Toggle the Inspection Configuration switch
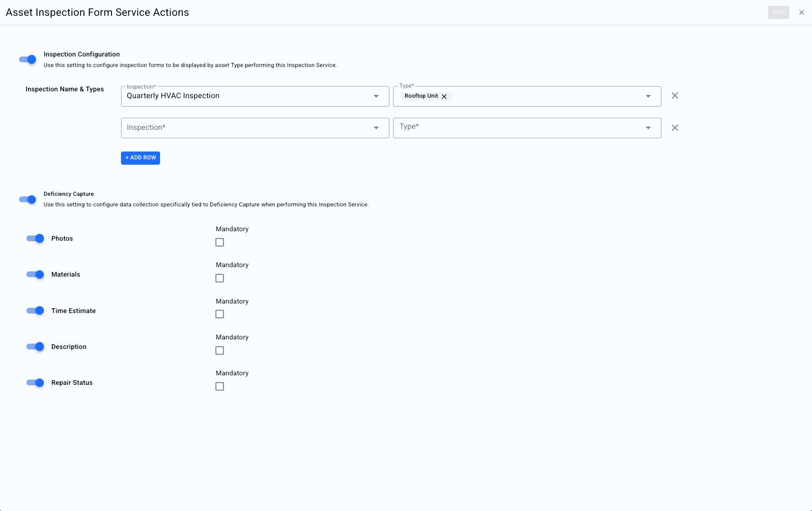812x511 pixels. [x=27, y=60]
